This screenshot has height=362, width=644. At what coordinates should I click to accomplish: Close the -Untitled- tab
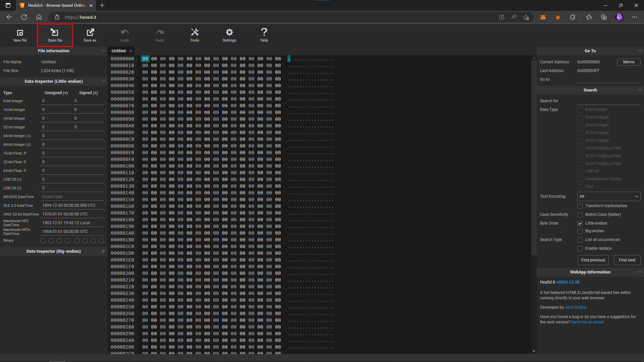pos(131,51)
